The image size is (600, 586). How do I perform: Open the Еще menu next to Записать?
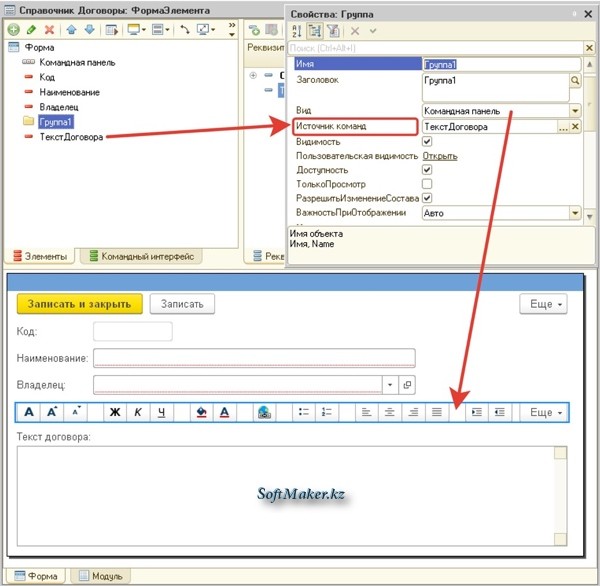(x=543, y=304)
